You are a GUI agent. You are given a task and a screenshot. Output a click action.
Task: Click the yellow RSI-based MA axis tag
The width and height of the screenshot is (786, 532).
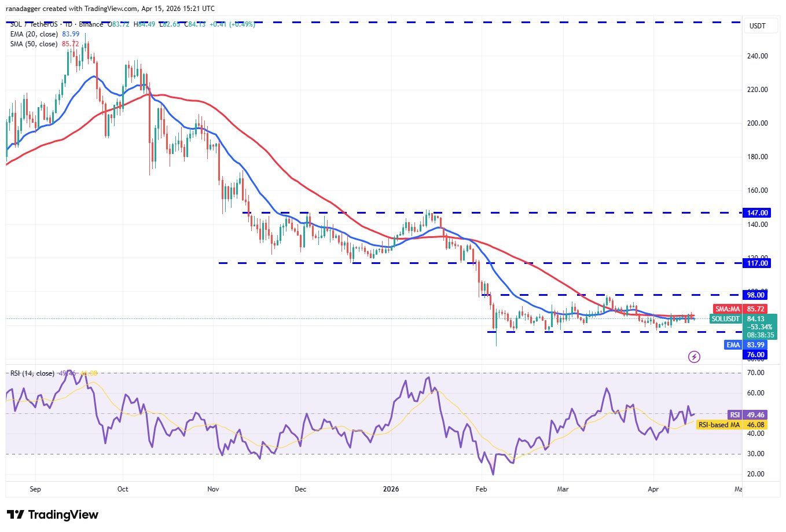(x=719, y=425)
